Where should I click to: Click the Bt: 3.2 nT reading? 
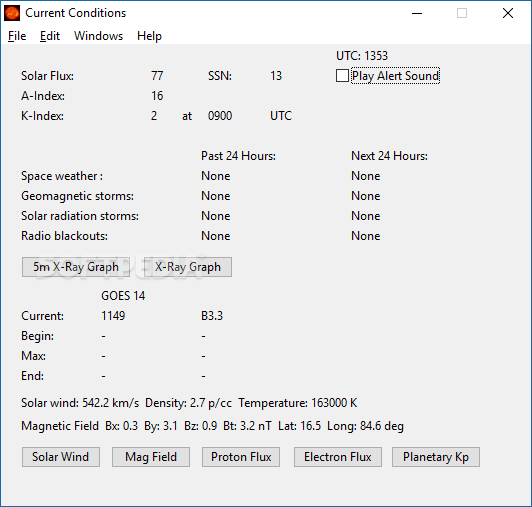[247, 426]
